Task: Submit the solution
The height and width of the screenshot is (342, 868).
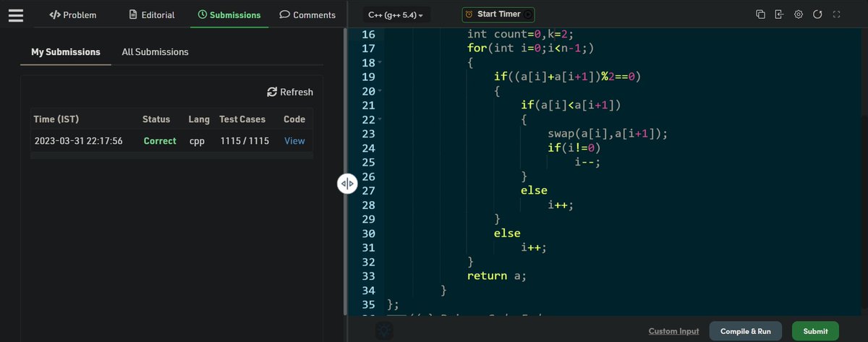Action: (815, 331)
